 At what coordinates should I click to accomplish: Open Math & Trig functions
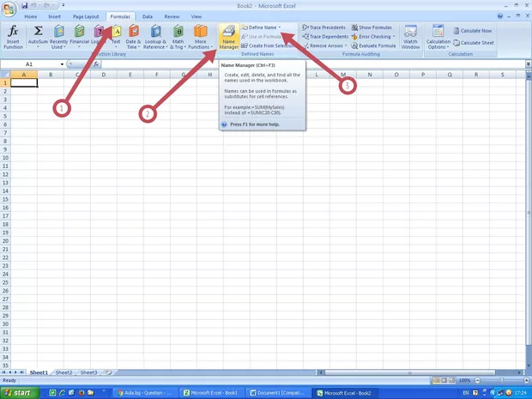coord(178,37)
